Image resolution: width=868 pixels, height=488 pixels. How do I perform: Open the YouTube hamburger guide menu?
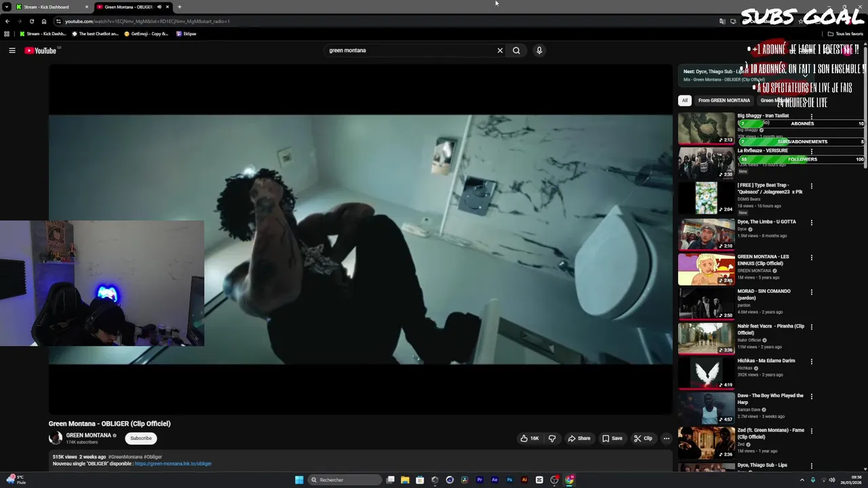coord(12,50)
